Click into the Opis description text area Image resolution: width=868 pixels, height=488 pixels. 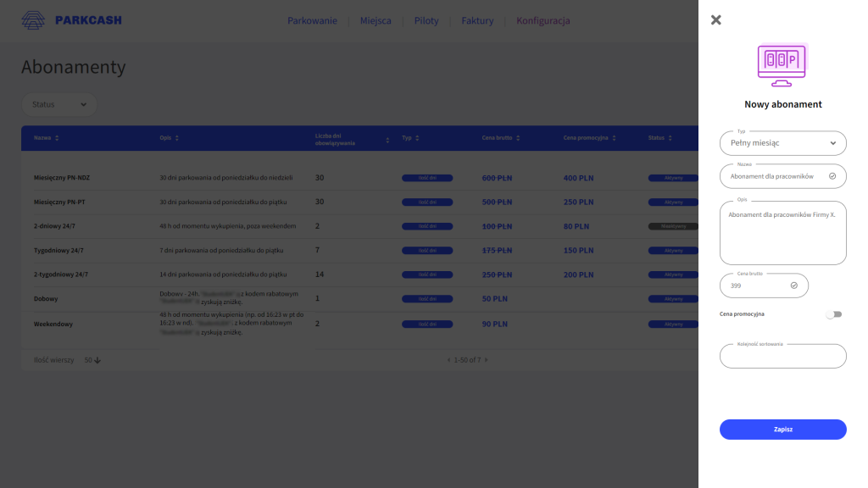click(782, 235)
